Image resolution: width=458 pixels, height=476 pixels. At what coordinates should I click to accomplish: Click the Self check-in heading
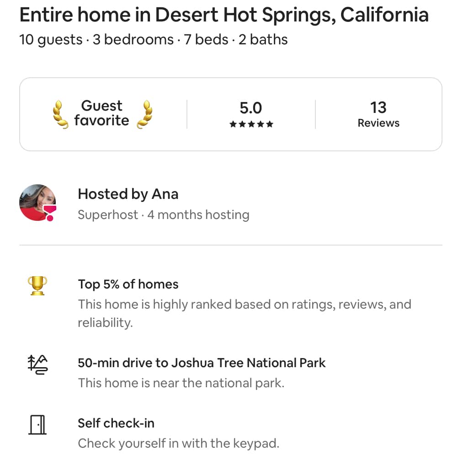coord(116,423)
